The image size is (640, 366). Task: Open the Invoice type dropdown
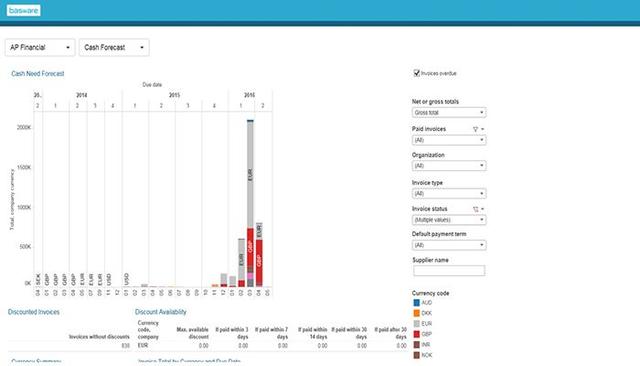449,193
